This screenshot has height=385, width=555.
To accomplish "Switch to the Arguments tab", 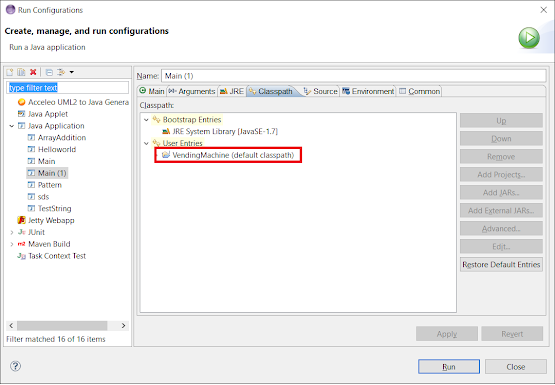I will click(192, 91).
